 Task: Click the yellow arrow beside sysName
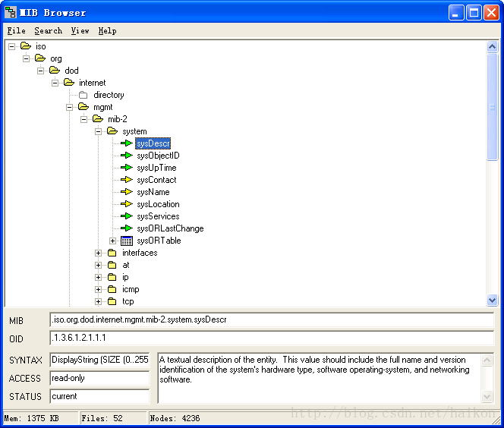click(127, 192)
